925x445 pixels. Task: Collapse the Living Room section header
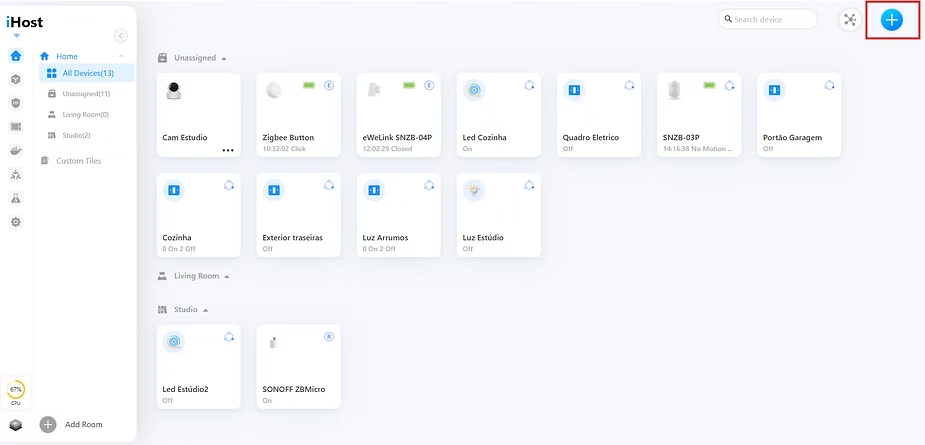227,276
